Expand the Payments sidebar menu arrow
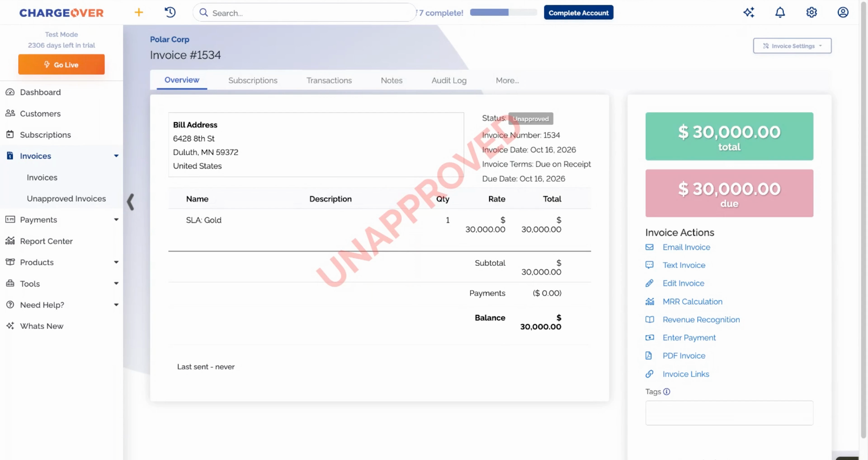The height and width of the screenshot is (460, 868). [116, 220]
